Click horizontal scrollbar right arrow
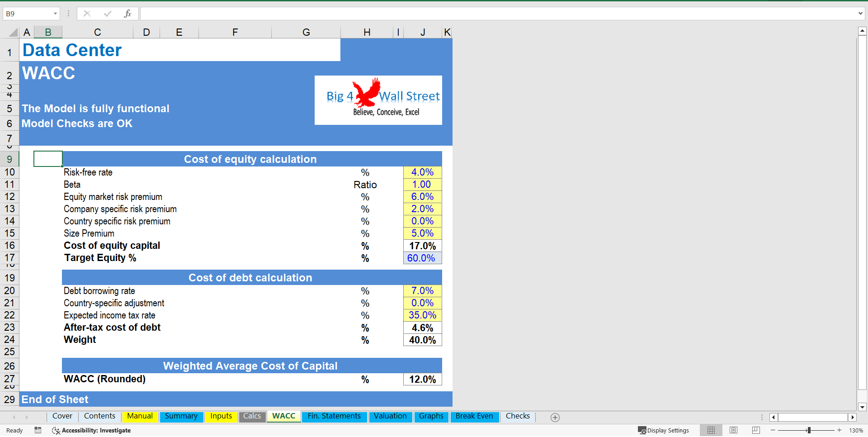The height and width of the screenshot is (437, 868). 853,417
